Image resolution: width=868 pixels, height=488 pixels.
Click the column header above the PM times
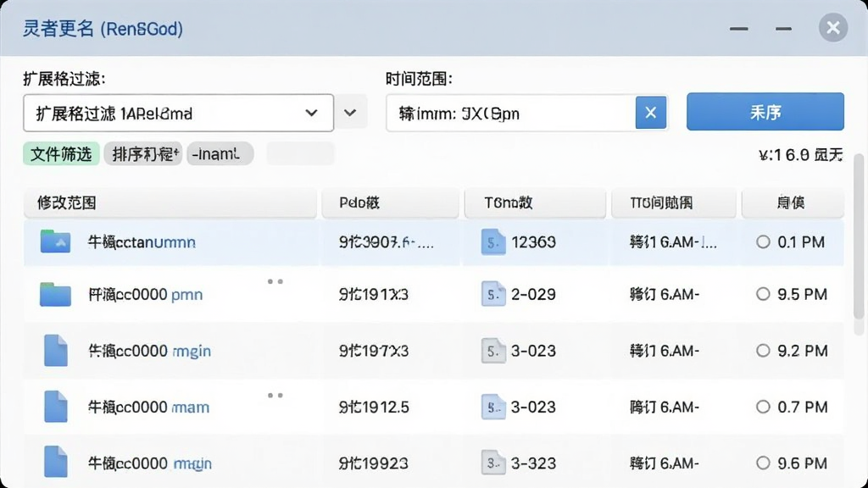(x=793, y=202)
